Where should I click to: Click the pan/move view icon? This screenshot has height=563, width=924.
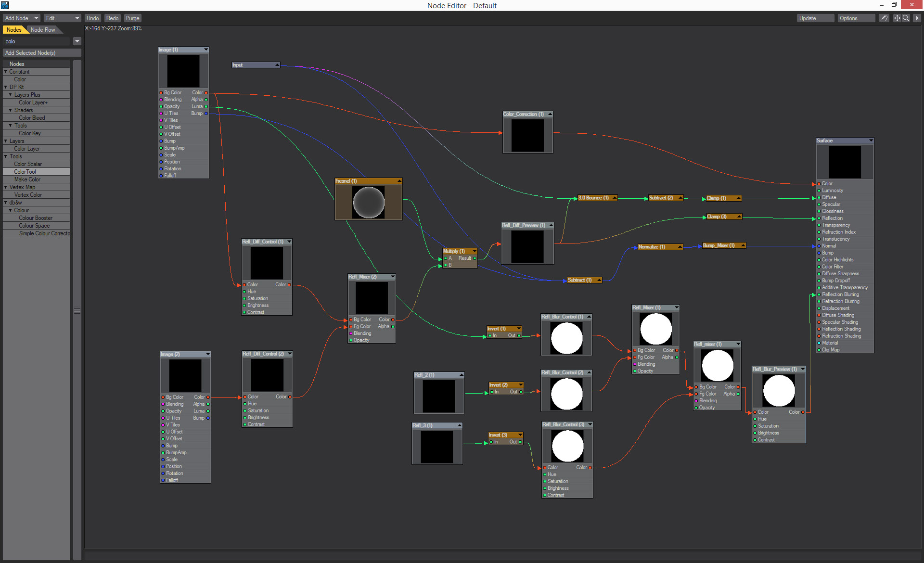tap(897, 18)
